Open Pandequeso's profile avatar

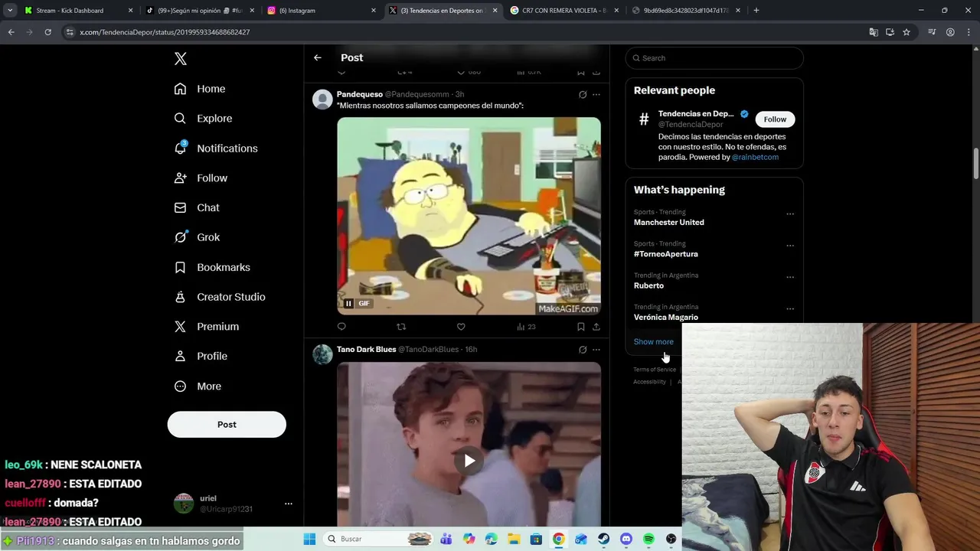[323, 99]
